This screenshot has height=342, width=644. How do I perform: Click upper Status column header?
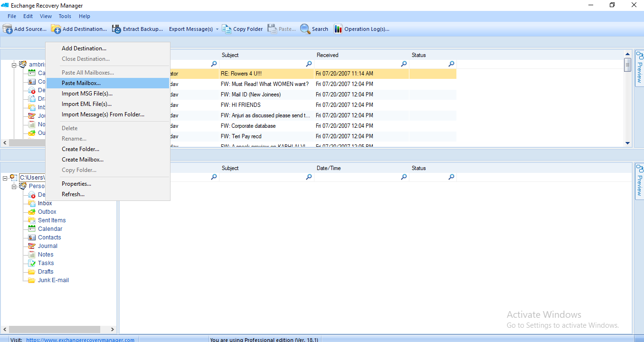433,55
